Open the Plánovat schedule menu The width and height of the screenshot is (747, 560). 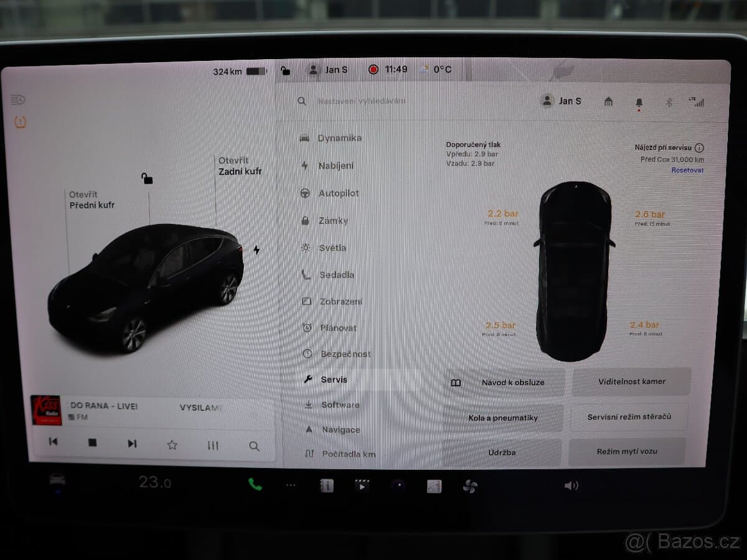point(329,327)
